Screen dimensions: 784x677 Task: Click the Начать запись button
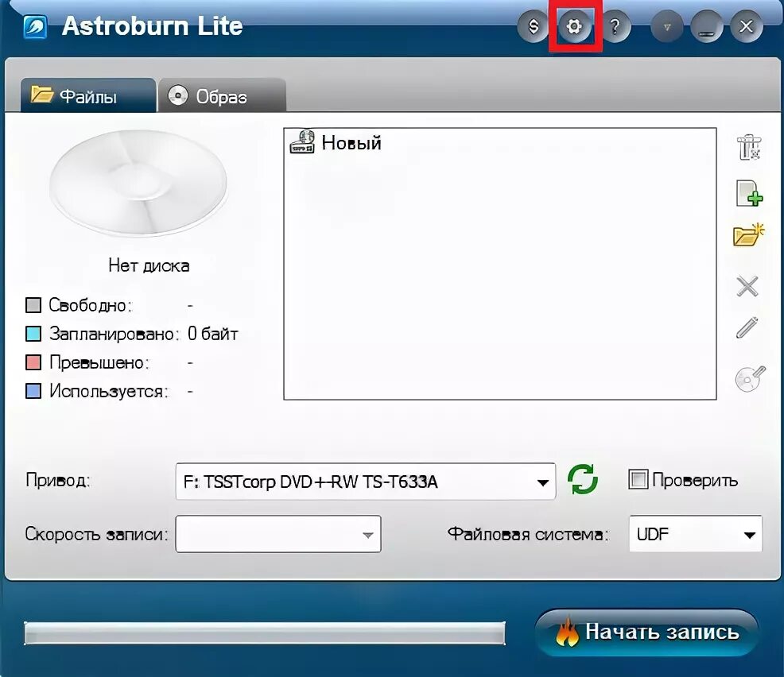(646, 632)
